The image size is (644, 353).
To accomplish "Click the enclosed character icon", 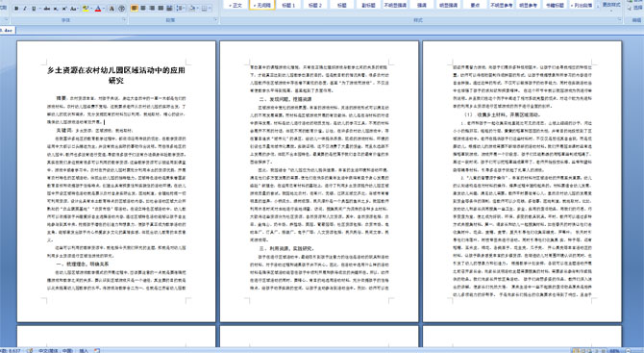I will [122, 9].
